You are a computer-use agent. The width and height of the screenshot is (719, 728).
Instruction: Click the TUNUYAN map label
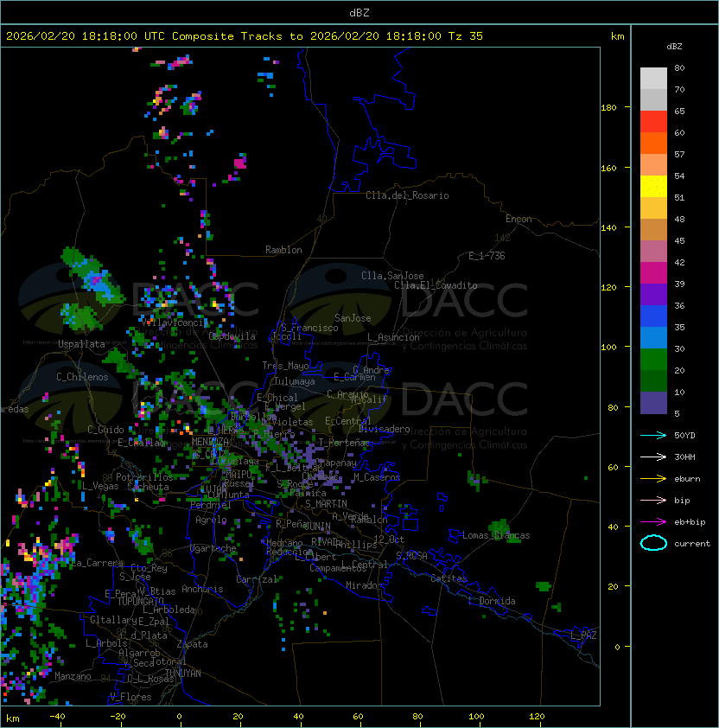pyautogui.click(x=183, y=674)
